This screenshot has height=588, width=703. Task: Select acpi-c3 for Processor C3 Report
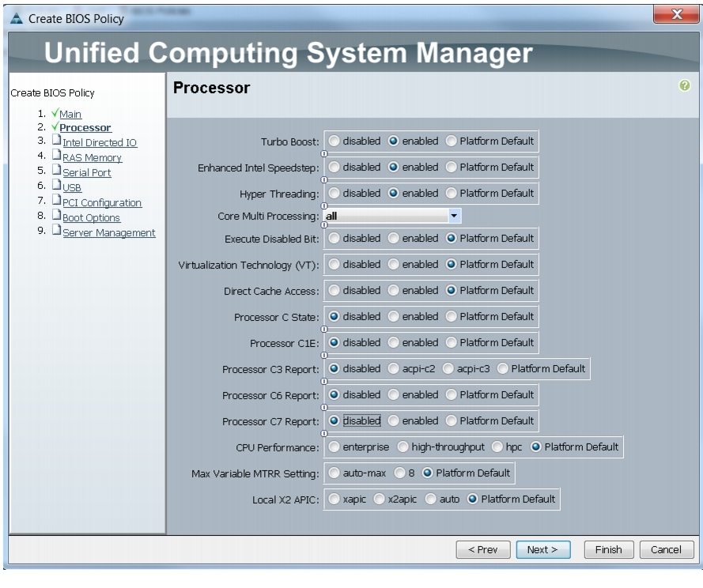pyautogui.click(x=448, y=368)
